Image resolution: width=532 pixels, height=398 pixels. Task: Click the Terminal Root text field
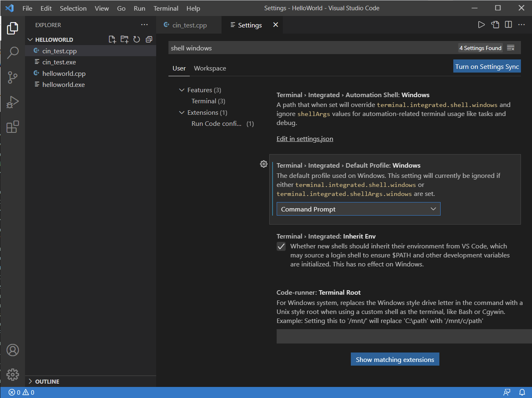(x=404, y=336)
